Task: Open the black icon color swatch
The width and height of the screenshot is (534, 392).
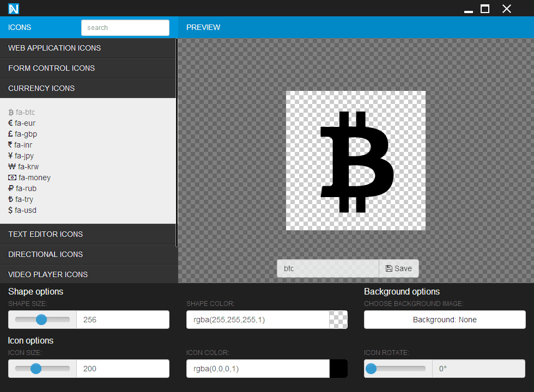Action: point(338,369)
